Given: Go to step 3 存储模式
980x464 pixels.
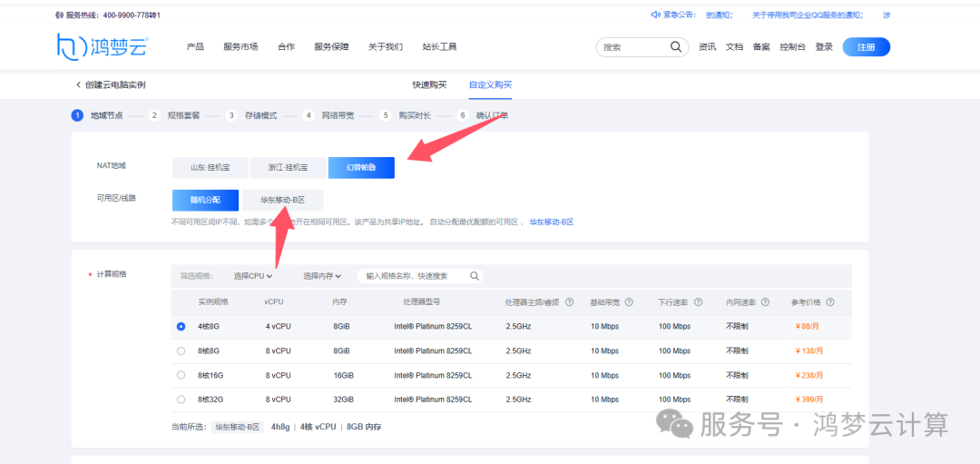Looking at the screenshot, I should (251, 115).
